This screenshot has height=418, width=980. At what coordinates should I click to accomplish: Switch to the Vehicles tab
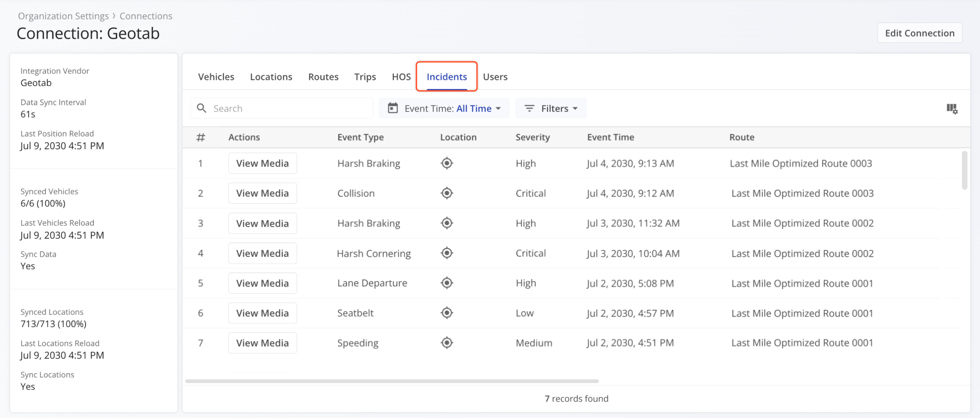(216, 77)
